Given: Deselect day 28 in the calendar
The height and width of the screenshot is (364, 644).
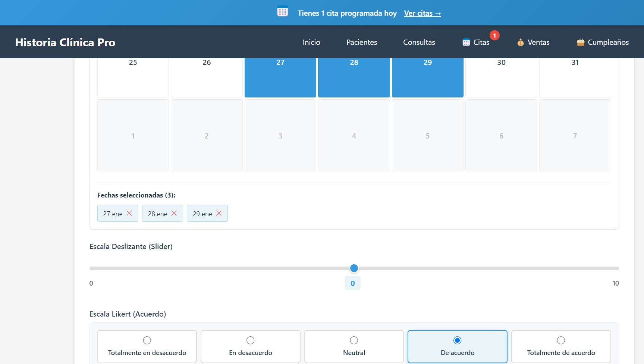Looking at the screenshot, I should [x=354, y=77].
